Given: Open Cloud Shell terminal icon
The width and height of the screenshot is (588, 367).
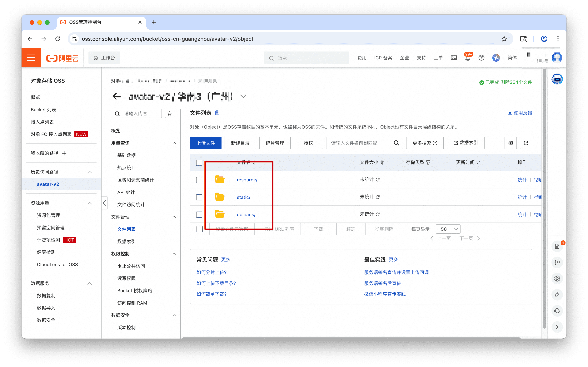Looking at the screenshot, I should [x=453, y=58].
